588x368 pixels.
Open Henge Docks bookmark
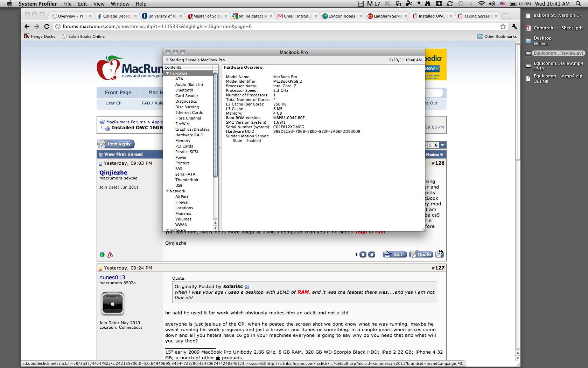pos(40,36)
